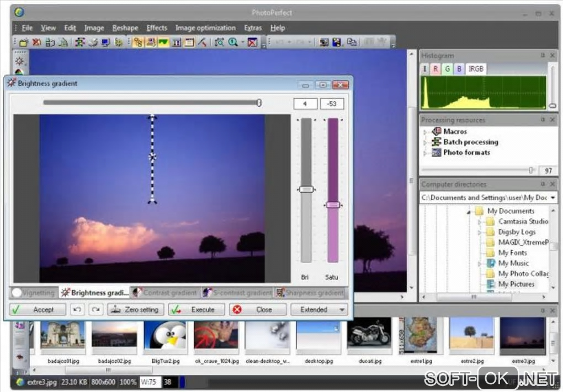
Task: Click the redo arrow in Brightness gradient dialog
Action: tap(95, 310)
